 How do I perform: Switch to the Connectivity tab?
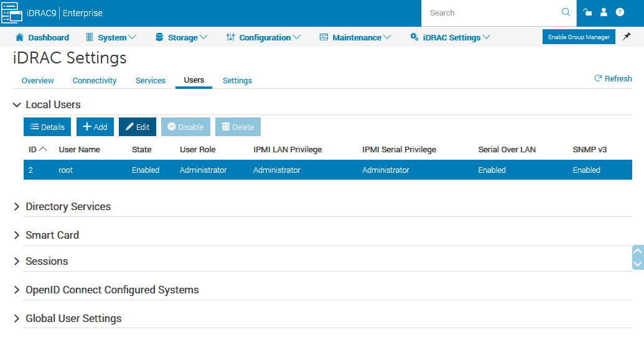coord(95,81)
